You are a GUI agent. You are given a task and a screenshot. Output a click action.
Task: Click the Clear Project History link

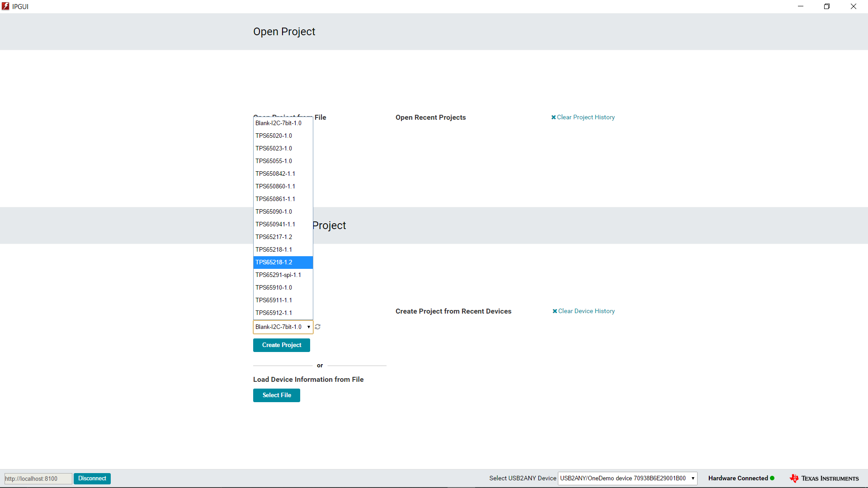583,117
